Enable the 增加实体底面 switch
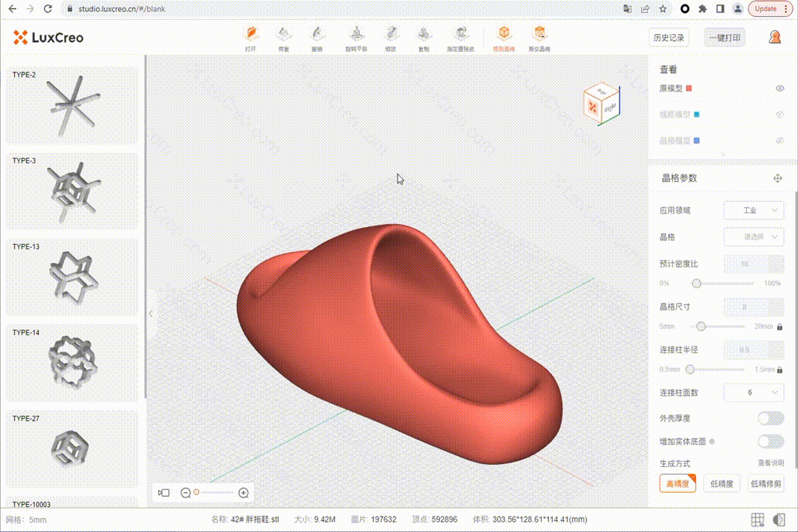The image size is (798, 532). click(771, 441)
